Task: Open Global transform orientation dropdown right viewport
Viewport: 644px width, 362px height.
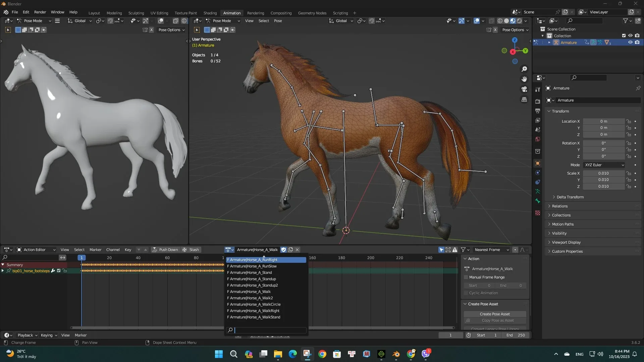Action: [x=341, y=21]
